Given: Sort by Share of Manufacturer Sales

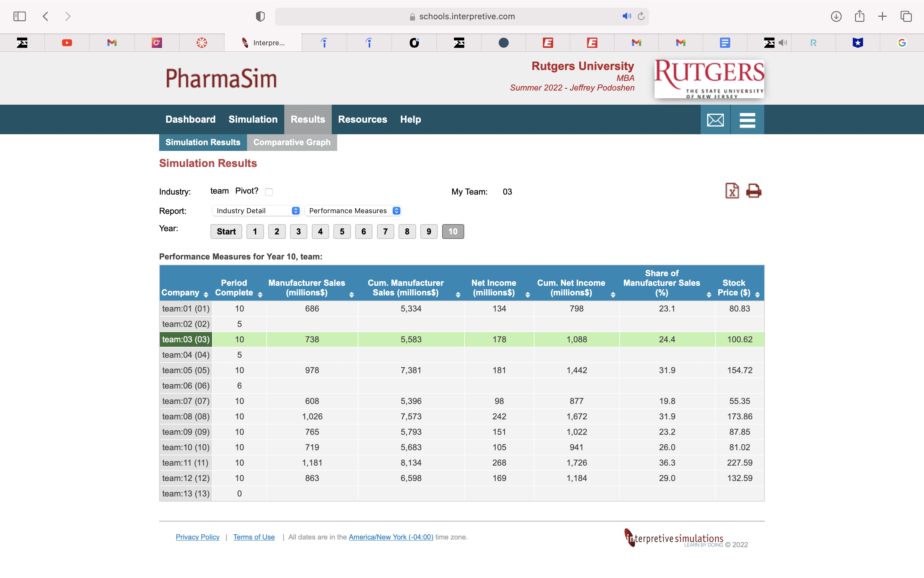Looking at the screenshot, I should pos(709,294).
